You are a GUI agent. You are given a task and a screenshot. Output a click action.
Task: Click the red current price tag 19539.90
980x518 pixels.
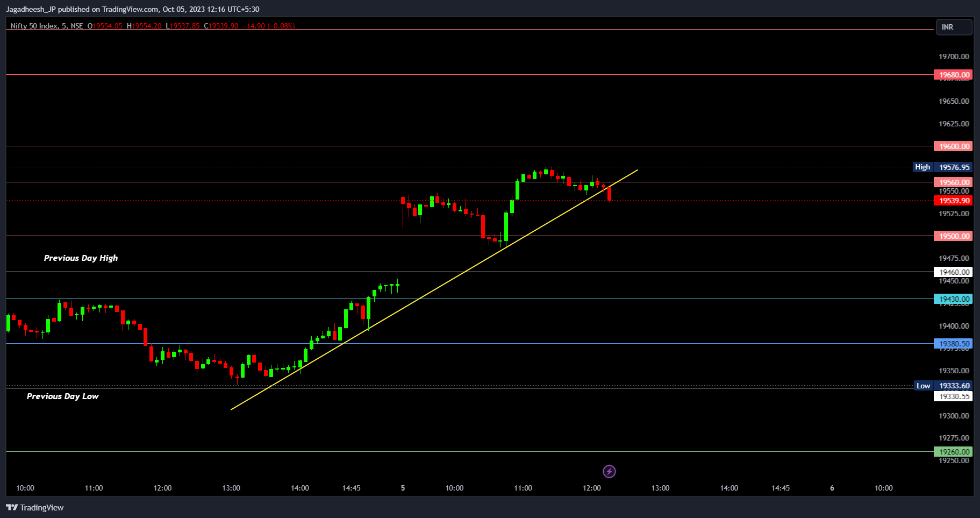[x=953, y=201]
